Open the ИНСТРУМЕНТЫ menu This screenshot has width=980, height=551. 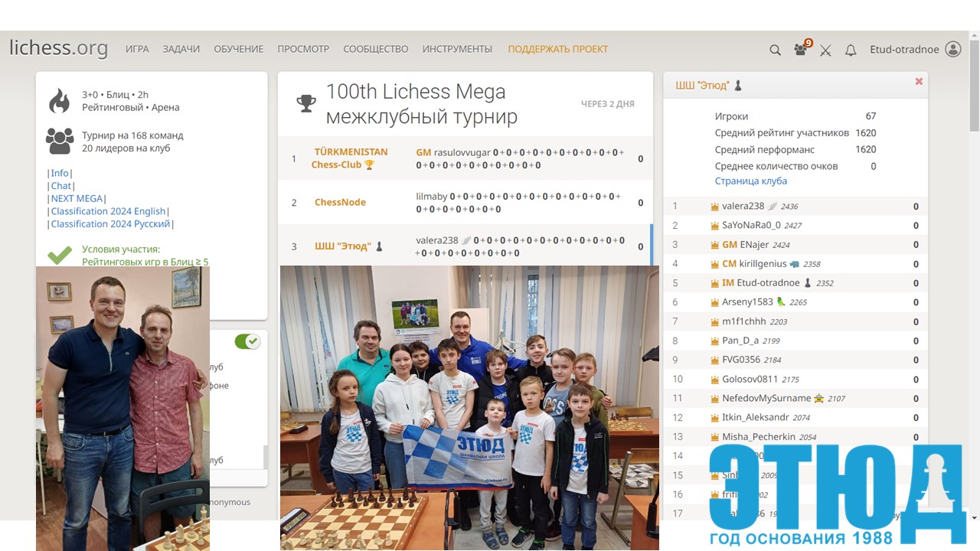pos(457,49)
